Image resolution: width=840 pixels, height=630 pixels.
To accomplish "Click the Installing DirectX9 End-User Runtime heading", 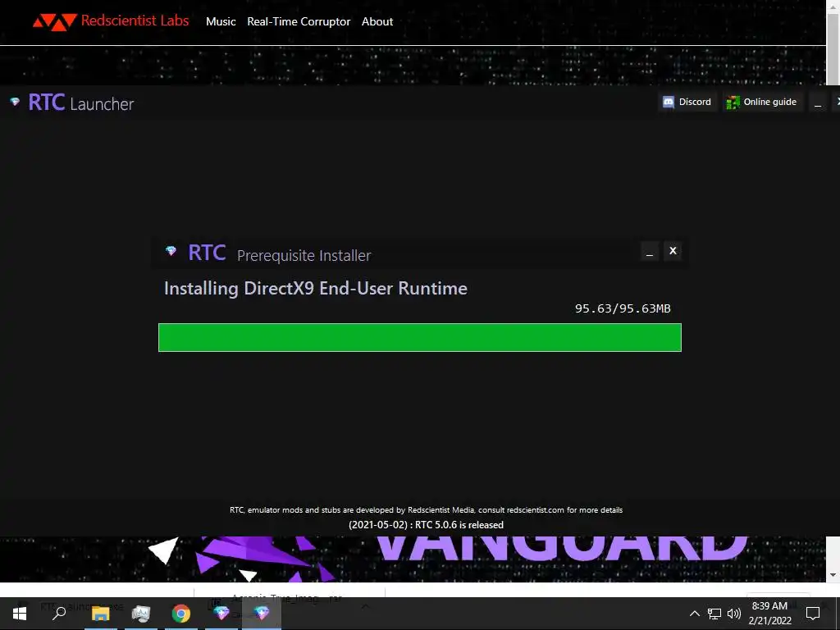I will click(316, 288).
